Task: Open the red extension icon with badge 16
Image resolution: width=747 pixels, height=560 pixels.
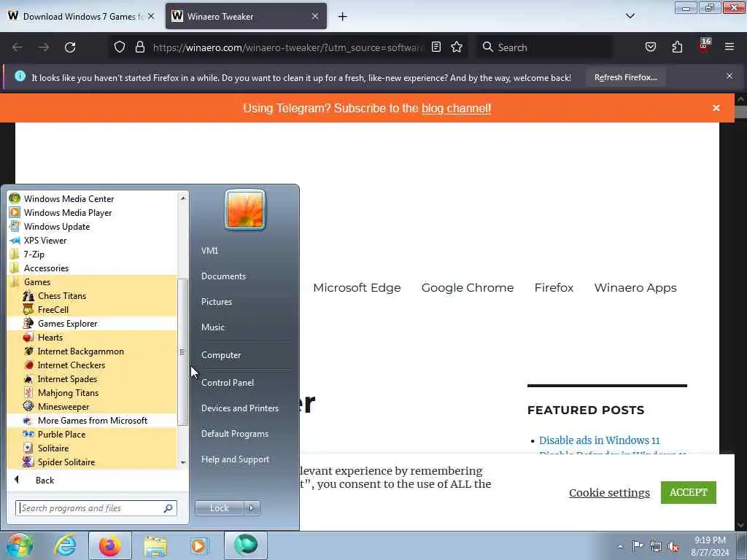Action: pos(704,46)
